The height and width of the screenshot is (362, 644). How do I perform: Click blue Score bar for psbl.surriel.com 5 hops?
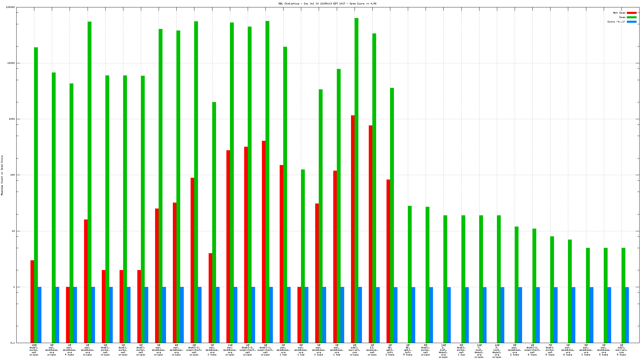(x=627, y=314)
